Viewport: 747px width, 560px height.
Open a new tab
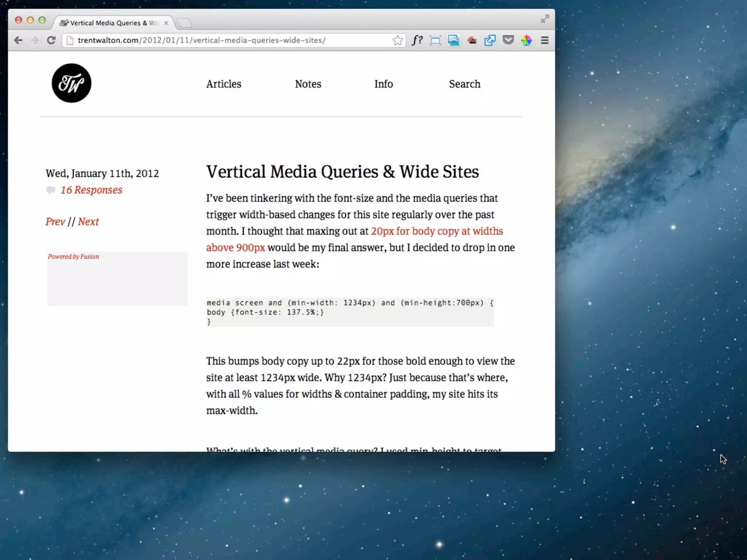pyautogui.click(x=185, y=23)
